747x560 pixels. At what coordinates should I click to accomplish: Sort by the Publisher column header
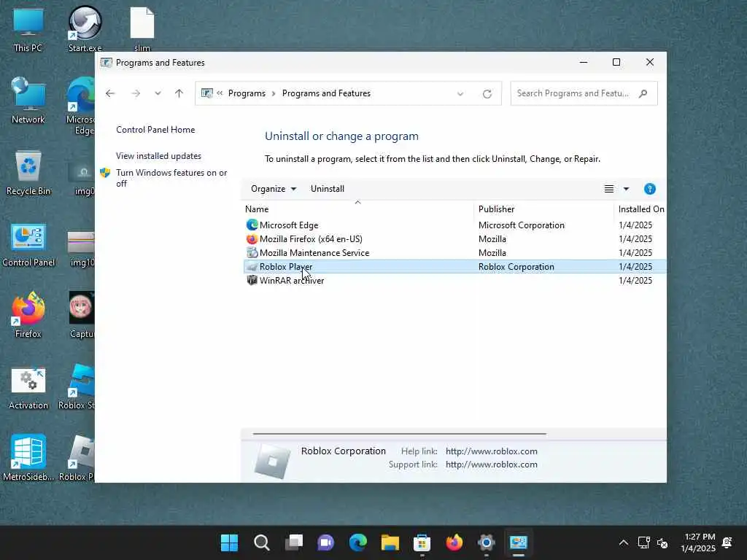tap(544, 209)
